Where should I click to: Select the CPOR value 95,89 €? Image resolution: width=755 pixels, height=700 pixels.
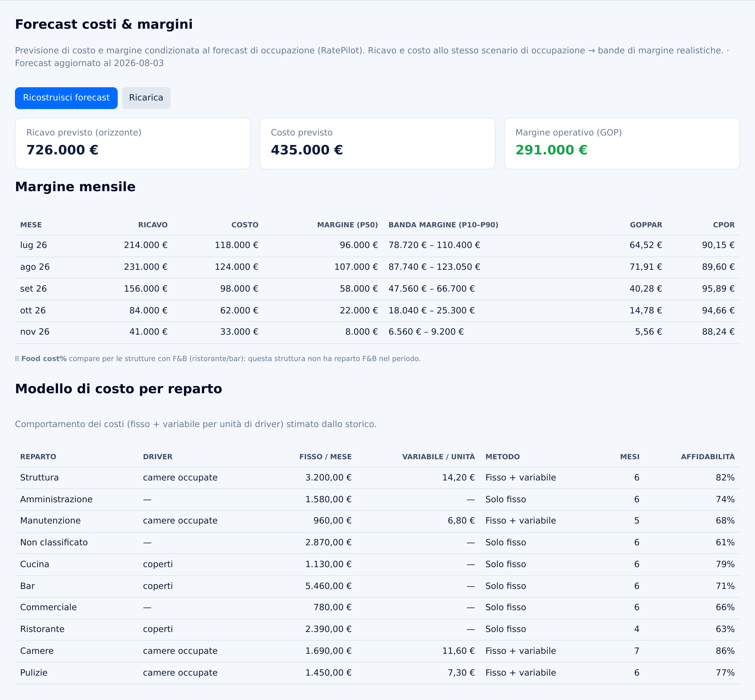pos(719,289)
